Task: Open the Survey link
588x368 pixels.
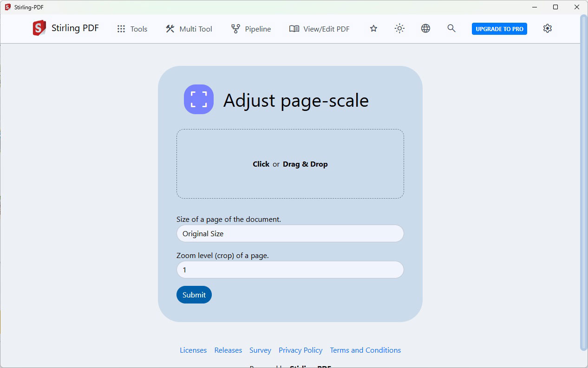Action: 260,350
